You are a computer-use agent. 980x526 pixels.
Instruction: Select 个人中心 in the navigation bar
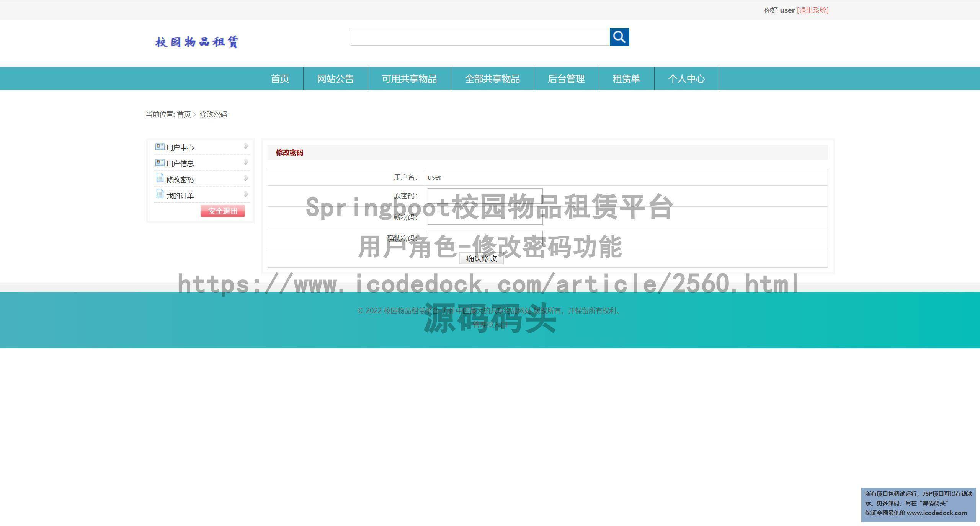(x=686, y=79)
